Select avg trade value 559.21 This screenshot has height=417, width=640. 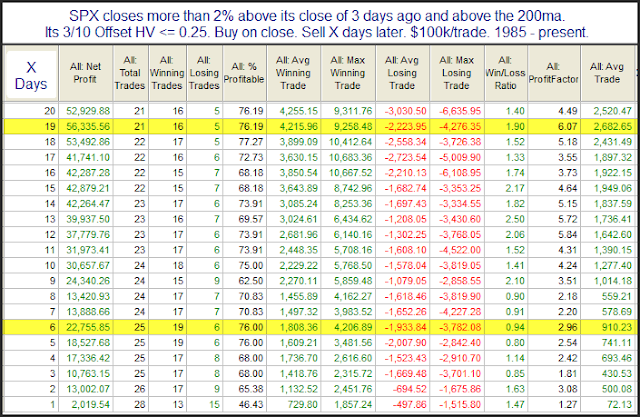tap(617, 296)
